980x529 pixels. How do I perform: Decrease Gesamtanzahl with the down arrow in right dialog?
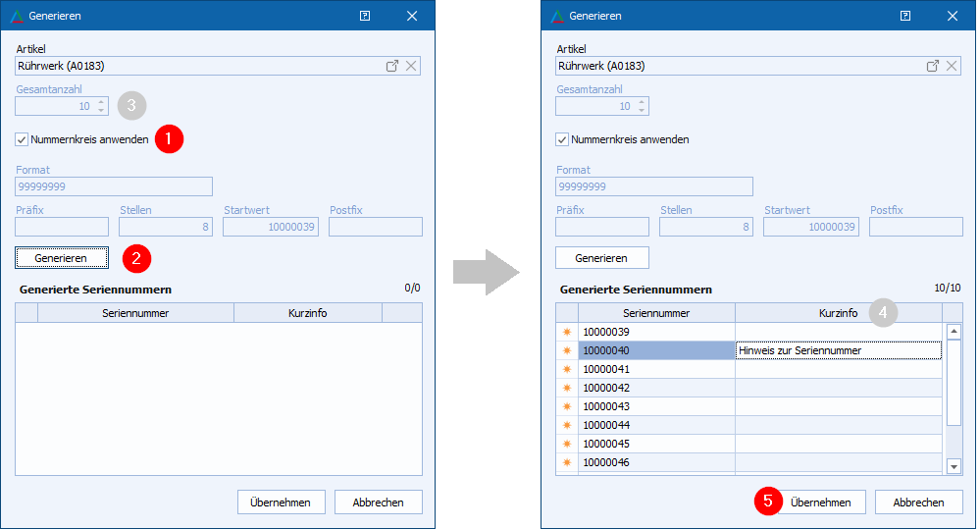641,110
